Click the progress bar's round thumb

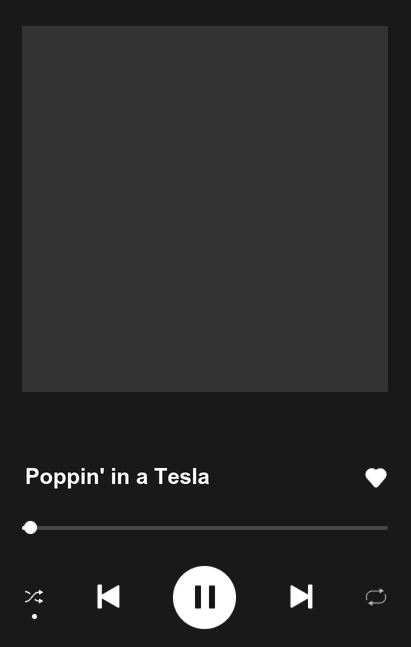tap(30, 528)
